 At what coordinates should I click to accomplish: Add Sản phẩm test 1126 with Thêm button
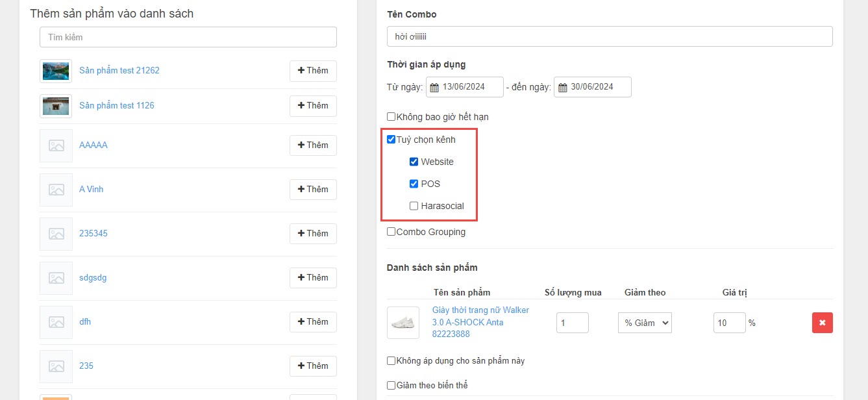pos(313,106)
